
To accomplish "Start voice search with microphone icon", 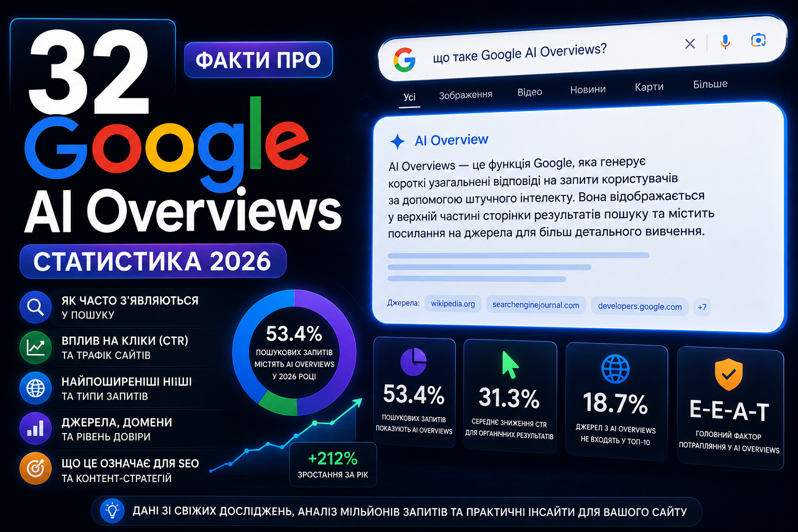I will [x=725, y=42].
